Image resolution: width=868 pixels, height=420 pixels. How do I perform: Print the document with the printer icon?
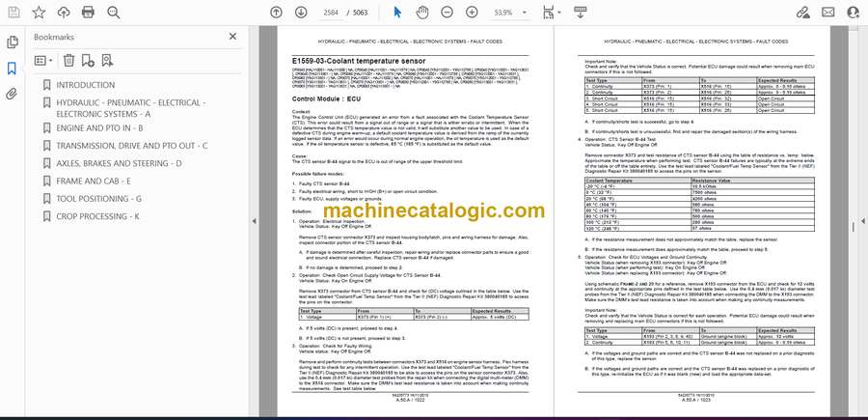(x=88, y=13)
